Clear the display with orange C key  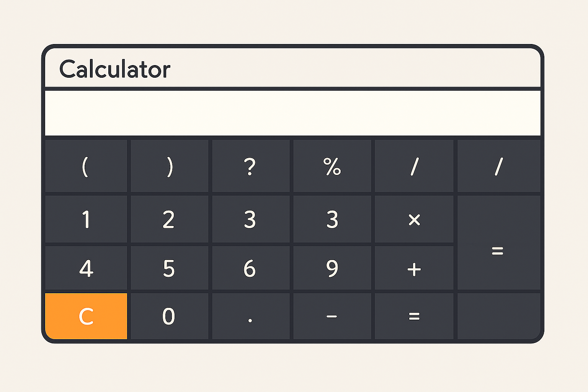coord(86,316)
